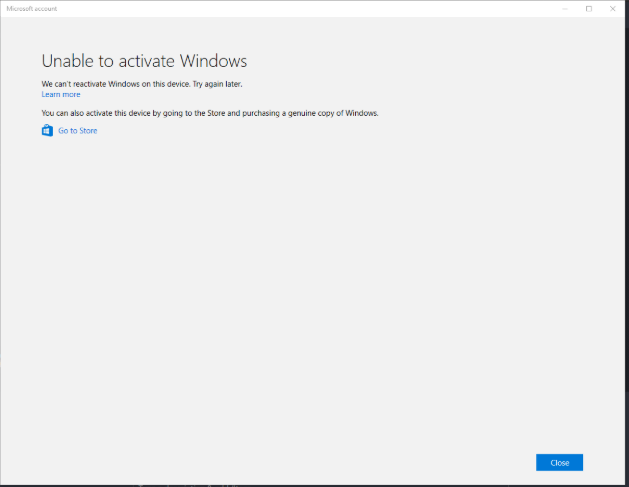629x487 pixels.
Task: Click the Close button
Action: (x=559, y=463)
